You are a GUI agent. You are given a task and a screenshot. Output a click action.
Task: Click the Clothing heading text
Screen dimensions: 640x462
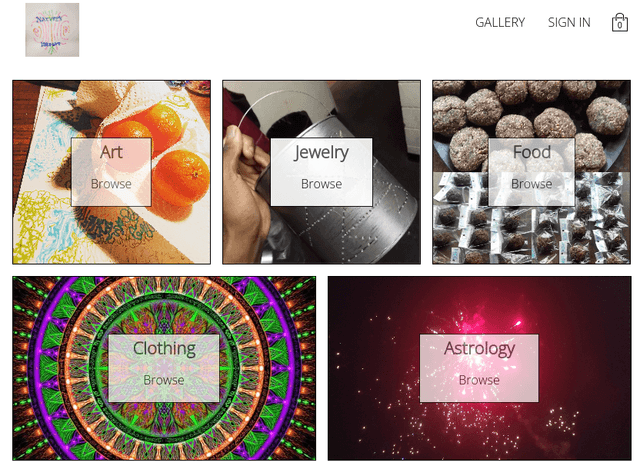164,349
